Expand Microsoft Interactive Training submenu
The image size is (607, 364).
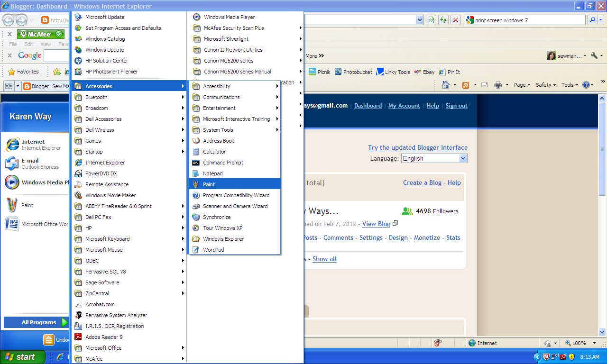235,119
